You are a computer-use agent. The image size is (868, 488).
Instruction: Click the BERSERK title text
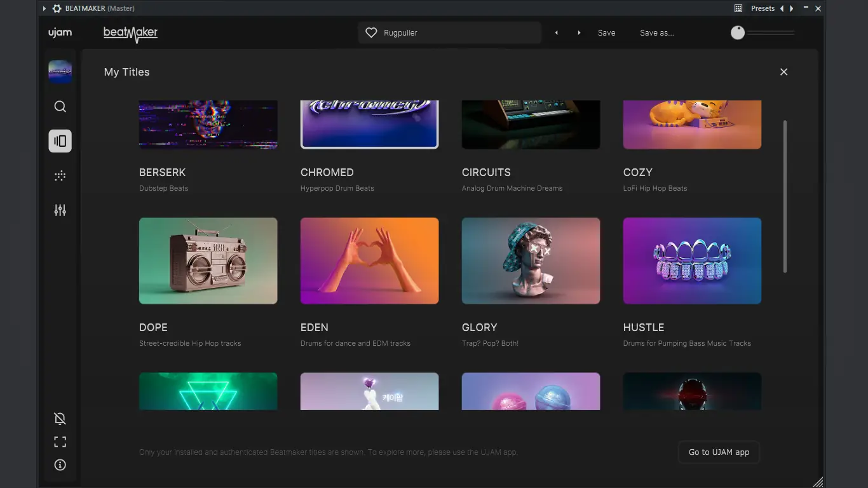tap(162, 172)
